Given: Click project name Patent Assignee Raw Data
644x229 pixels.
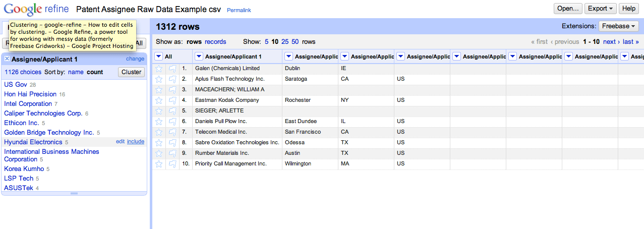Looking at the screenshot, I should 148,9.
